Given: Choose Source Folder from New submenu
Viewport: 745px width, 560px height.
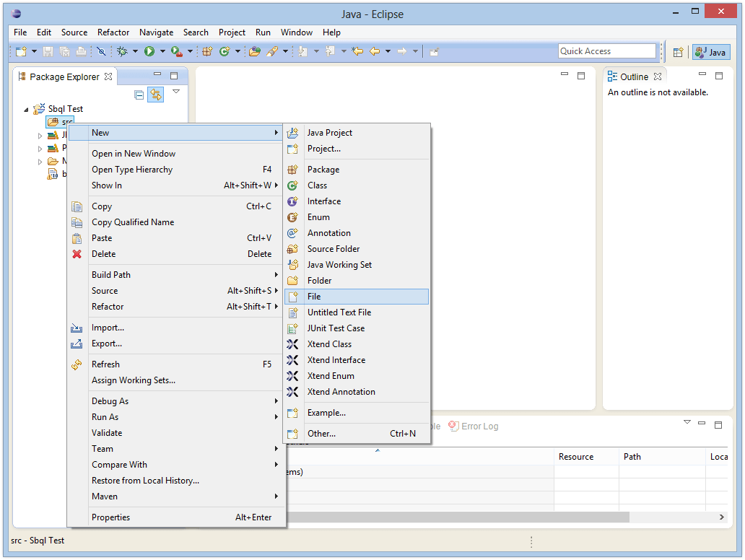Looking at the screenshot, I should click(357, 249).
